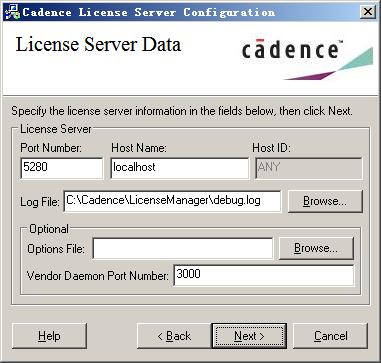This screenshot has height=363, width=381.
Task: Click the "License Server Data" heading
Action: 98,45
